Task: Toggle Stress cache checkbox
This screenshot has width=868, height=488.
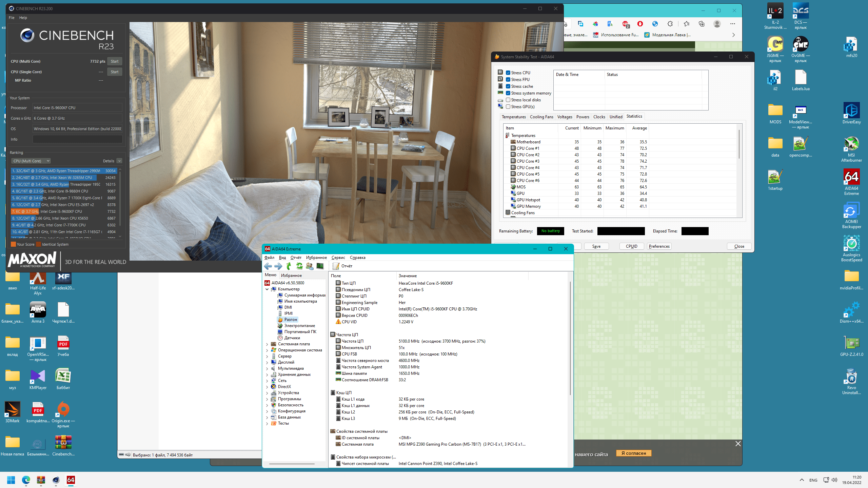Action: pyautogui.click(x=508, y=86)
